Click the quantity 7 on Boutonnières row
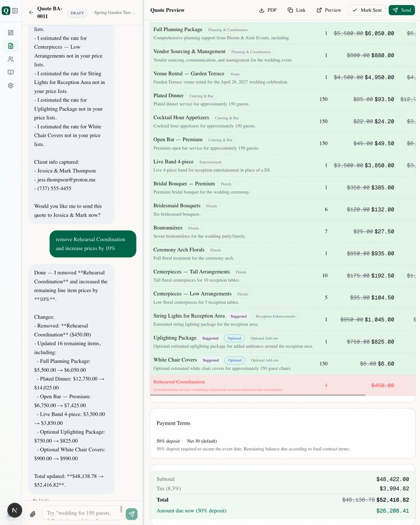Viewport: 420px width, 525px height. [326, 231]
